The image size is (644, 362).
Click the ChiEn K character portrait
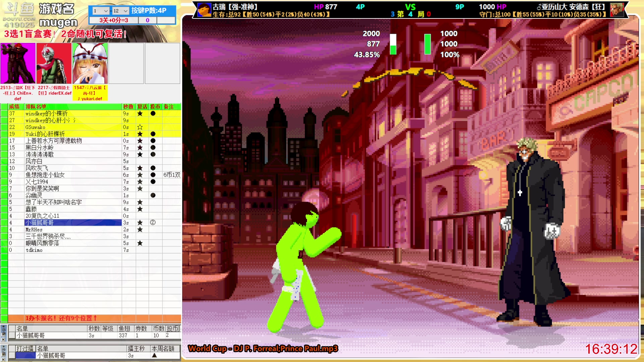[x=18, y=63]
